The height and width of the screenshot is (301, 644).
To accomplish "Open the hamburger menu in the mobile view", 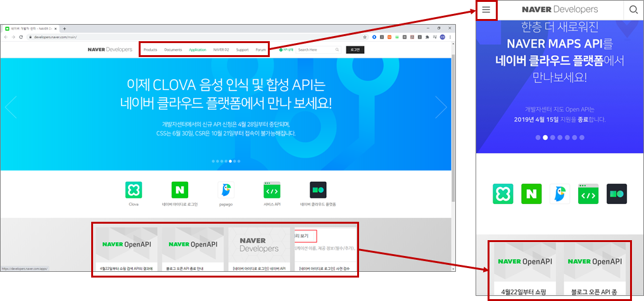I will 486,10.
